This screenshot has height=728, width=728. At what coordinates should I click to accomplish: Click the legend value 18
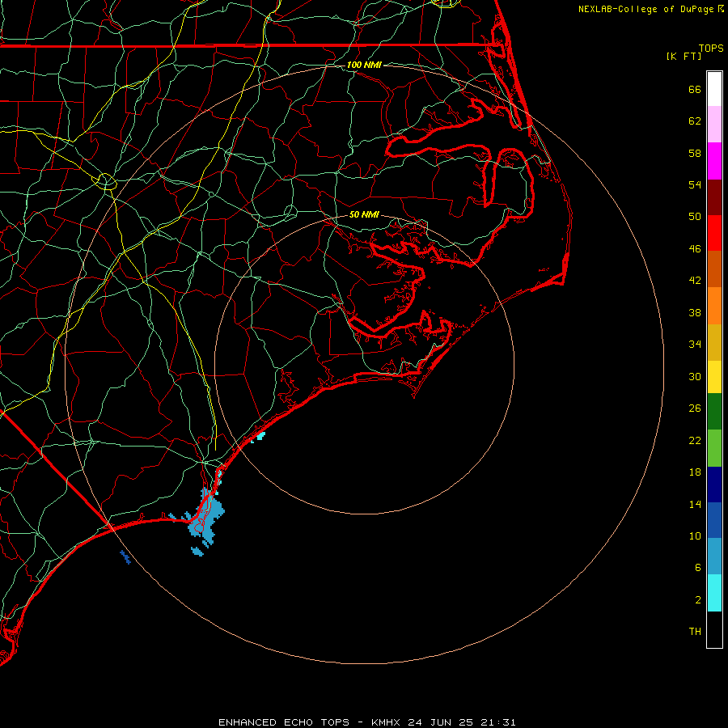(695, 472)
